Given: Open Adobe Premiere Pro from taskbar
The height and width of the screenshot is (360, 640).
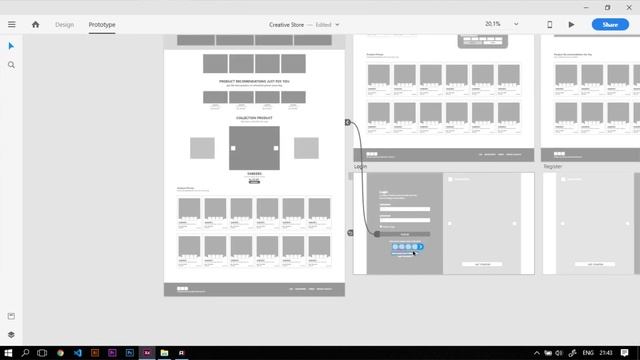Looking at the screenshot, I should pos(112,353).
